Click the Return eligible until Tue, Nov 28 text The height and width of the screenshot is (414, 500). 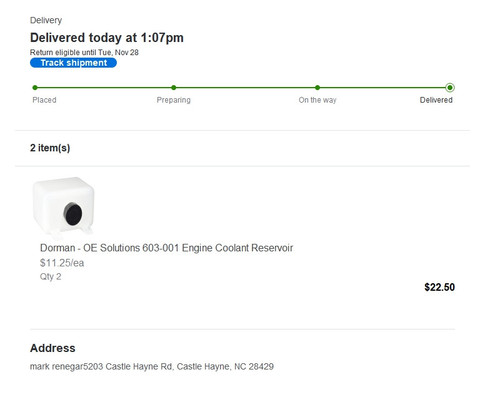(84, 52)
